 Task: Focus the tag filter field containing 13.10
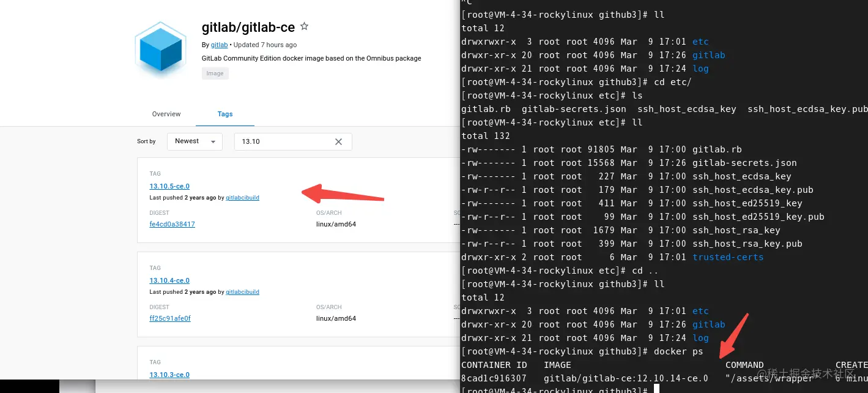click(x=293, y=141)
